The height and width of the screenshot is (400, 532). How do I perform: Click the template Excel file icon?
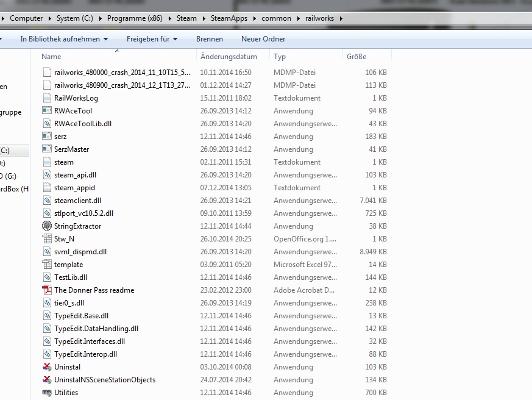point(47,264)
